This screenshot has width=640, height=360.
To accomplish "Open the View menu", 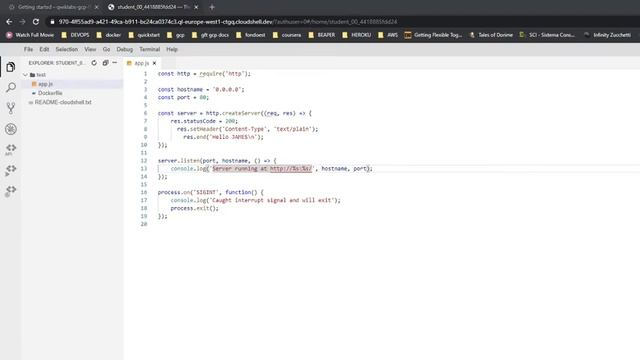I will tap(90, 49).
